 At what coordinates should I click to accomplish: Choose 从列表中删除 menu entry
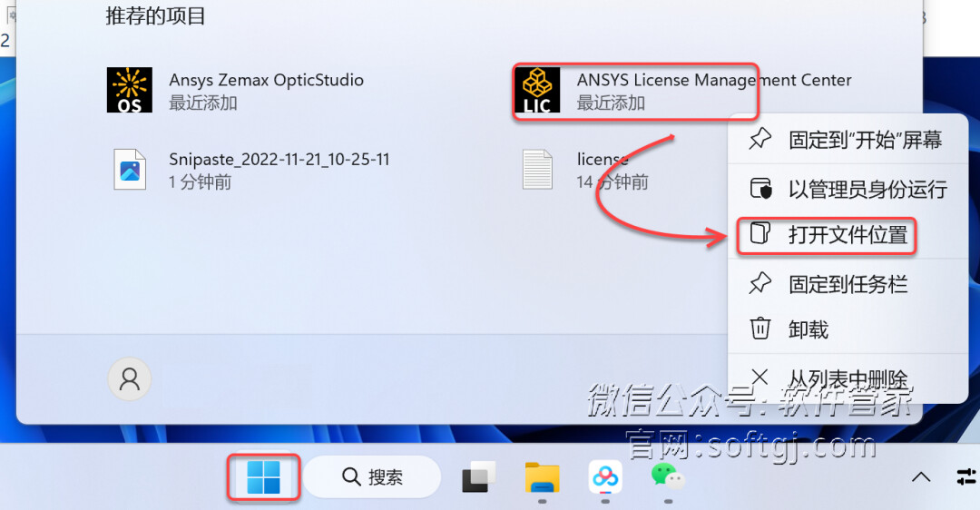pyautogui.click(x=848, y=378)
